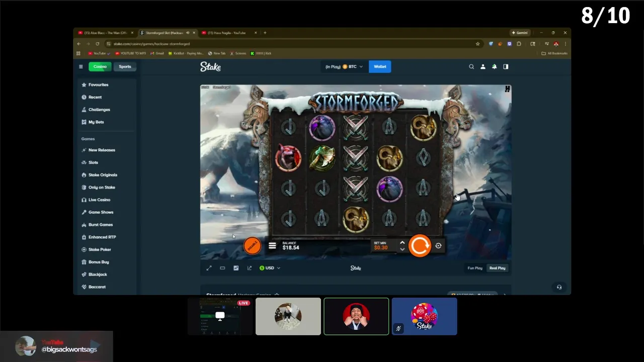Open the Chrome extensions puzzle icon
644x362 pixels.
(519, 44)
